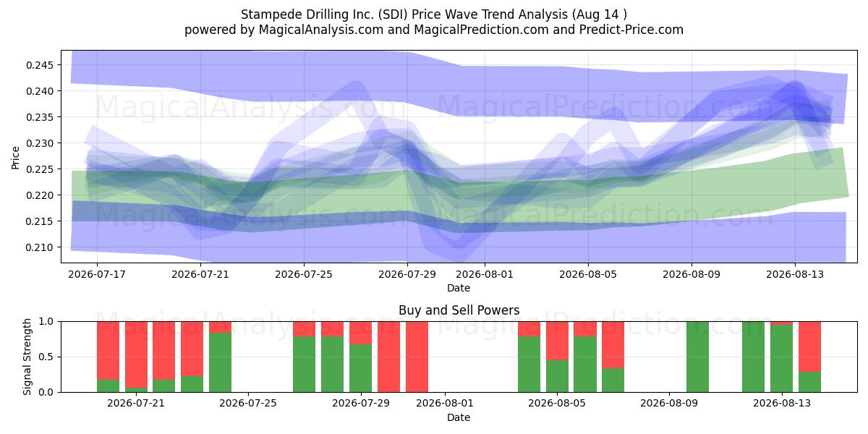Click the chart title mentioning Stampede Drilling Inc.

[434, 14]
